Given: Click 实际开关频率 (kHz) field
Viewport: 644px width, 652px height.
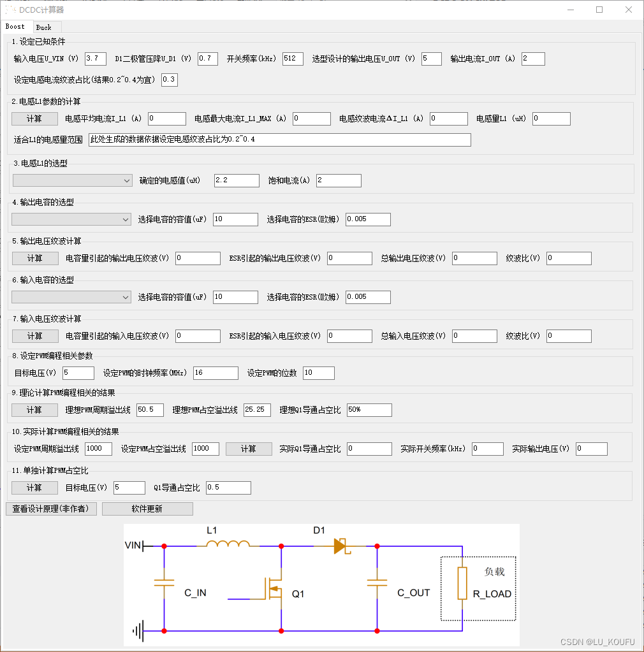Looking at the screenshot, I should point(488,449).
